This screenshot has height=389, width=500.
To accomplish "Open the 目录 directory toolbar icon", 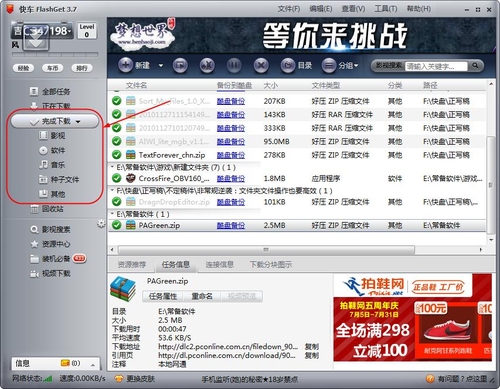I will [x=288, y=65].
